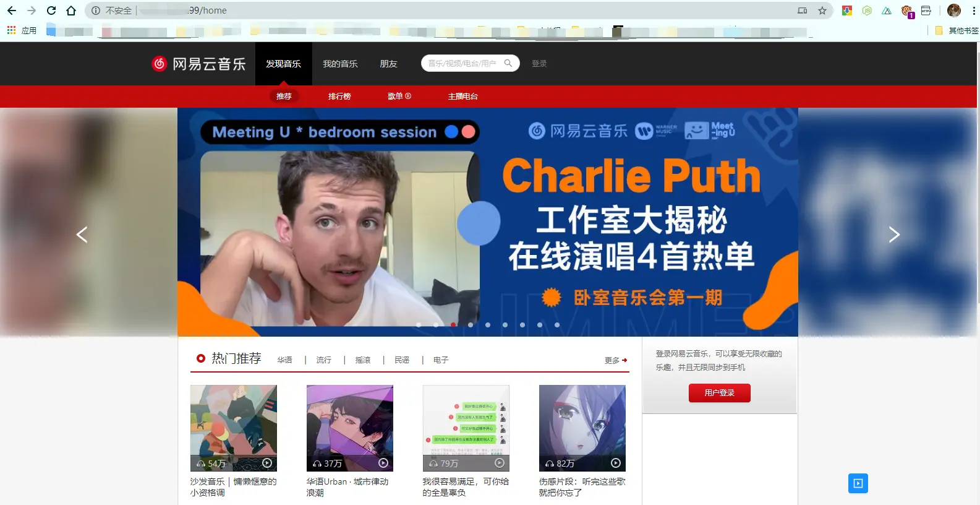Play the 华语Urban playlist via play icon
Viewport: 980px width, 505px height.
pos(383,463)
